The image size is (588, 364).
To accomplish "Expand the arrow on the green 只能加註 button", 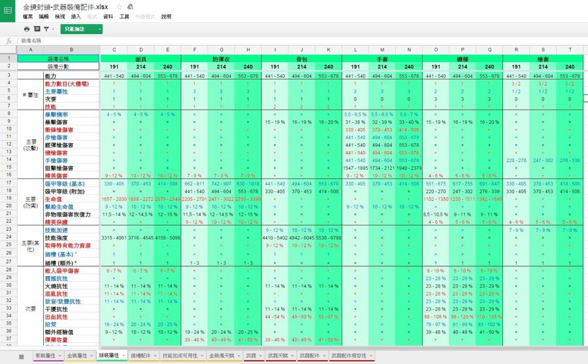I will pos(99,29).
